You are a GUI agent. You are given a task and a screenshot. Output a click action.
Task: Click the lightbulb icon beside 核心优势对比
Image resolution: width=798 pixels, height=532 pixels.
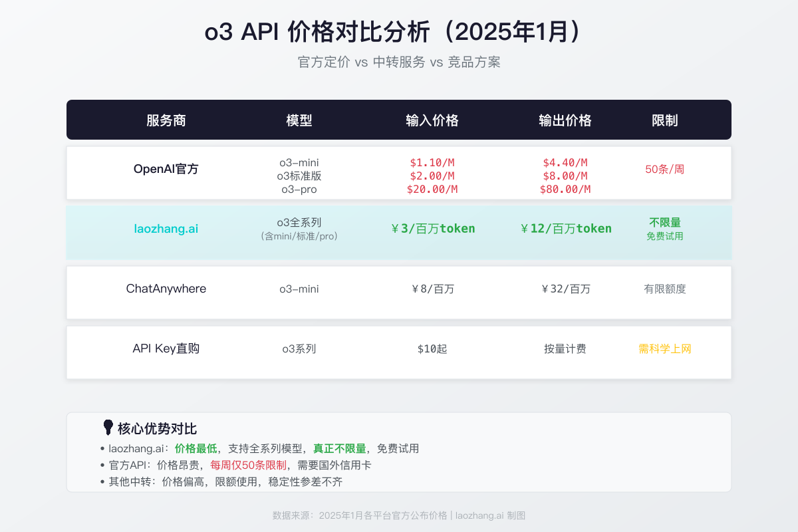tap(108, 428)
